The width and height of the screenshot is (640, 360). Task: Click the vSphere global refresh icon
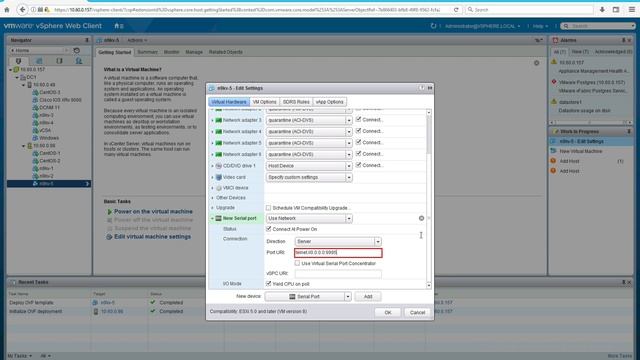click(x=433, y=26)
